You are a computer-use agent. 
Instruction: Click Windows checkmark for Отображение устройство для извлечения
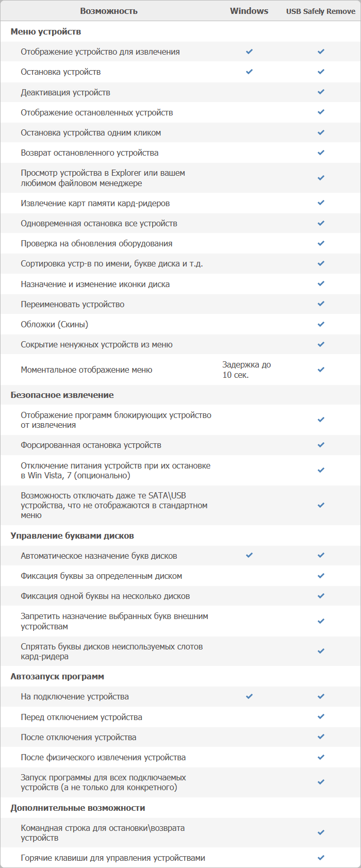[x=249, y=52]
